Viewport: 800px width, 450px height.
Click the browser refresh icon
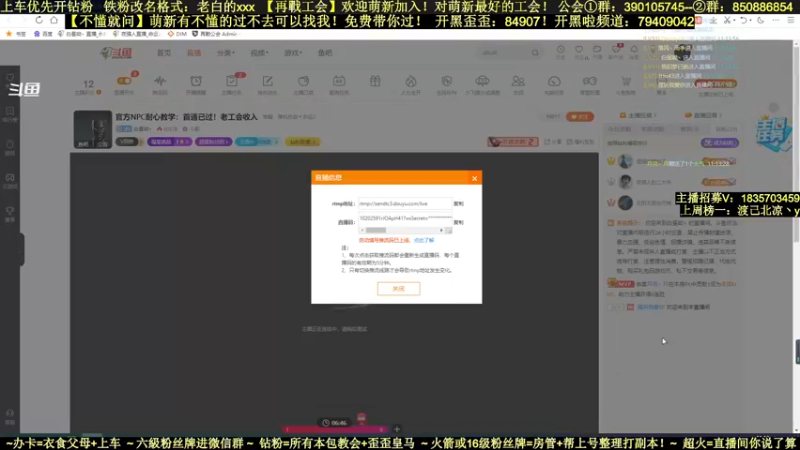[39, 20]
